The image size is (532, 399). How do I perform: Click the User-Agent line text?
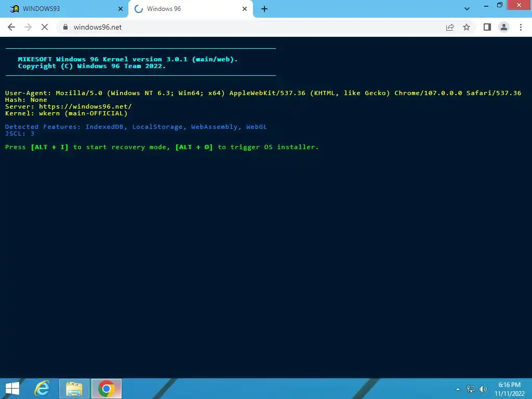(263, 93)
